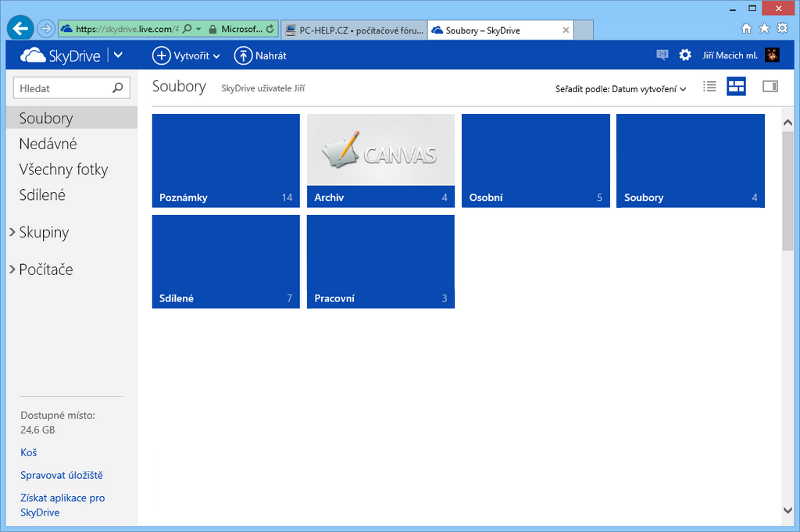Image resolution: width=800 pixels, height=532 pixels.
Task: Open the settings gear icon
Action: click(x=685, y=56)
